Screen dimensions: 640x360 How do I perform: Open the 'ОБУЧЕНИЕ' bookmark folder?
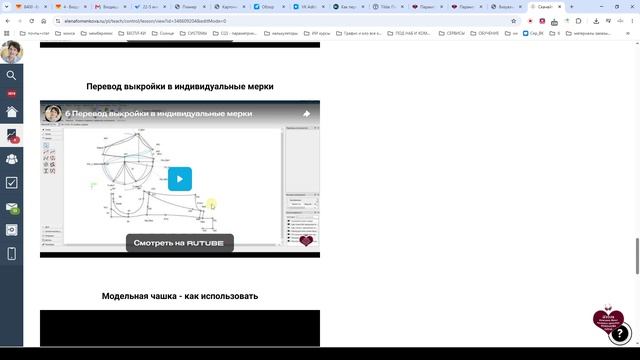click(x=486, y=33)
